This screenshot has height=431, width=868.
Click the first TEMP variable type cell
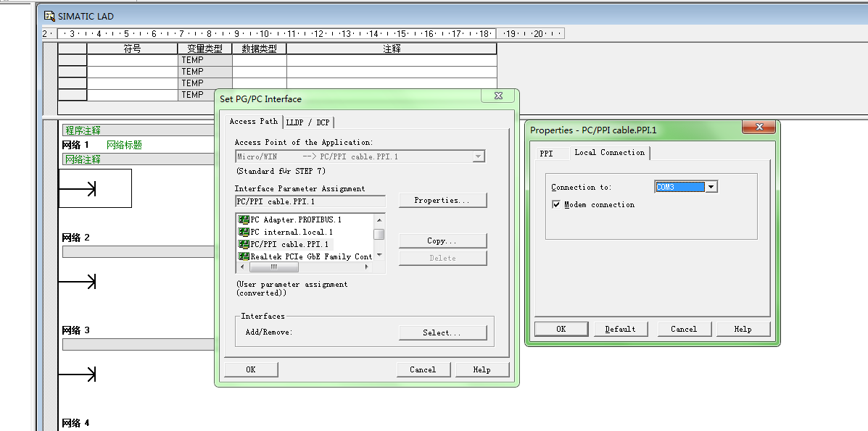coord(204,59)
